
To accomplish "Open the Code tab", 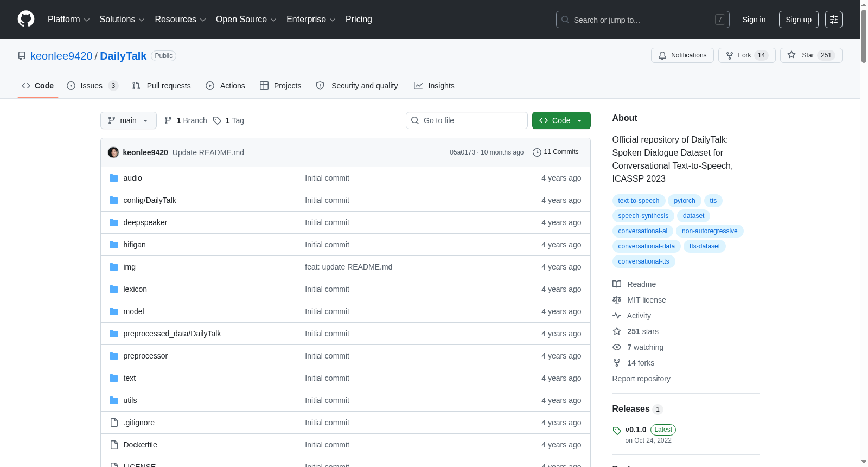I will tap(38, 86).
